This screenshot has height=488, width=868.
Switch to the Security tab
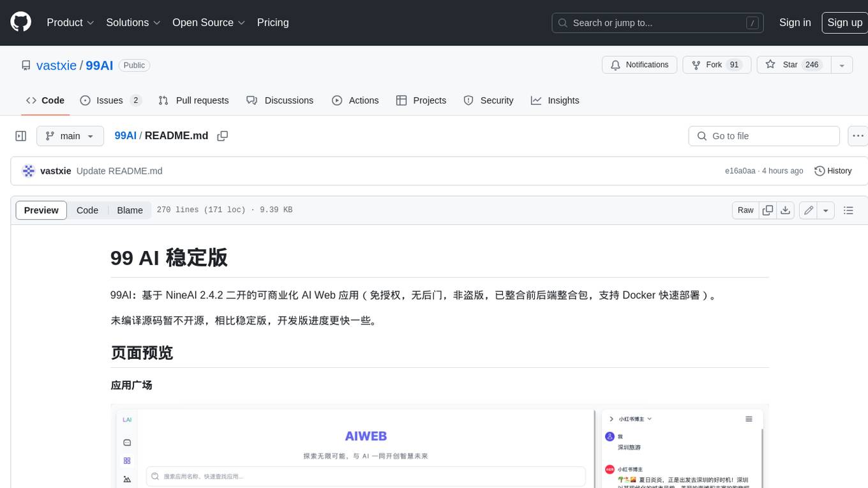click(x=488, y=100)
